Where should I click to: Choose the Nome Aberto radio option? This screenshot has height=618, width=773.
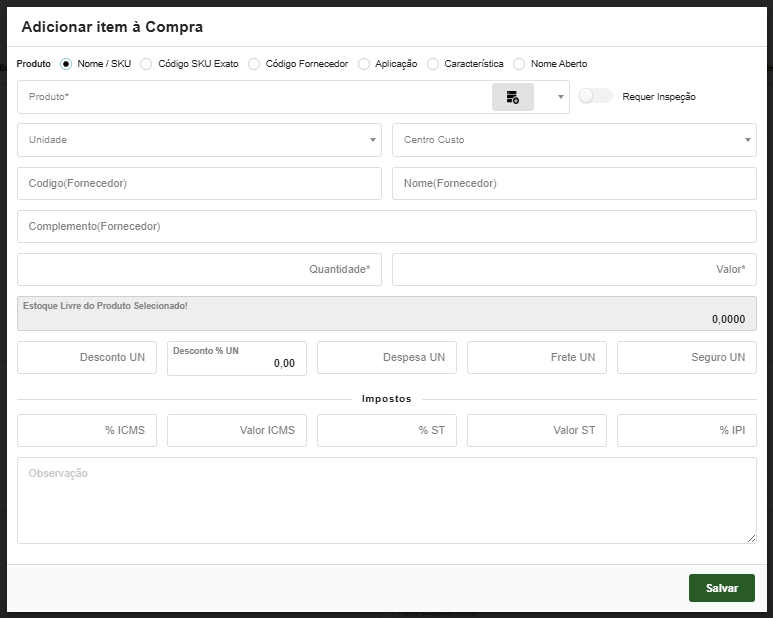519,64
